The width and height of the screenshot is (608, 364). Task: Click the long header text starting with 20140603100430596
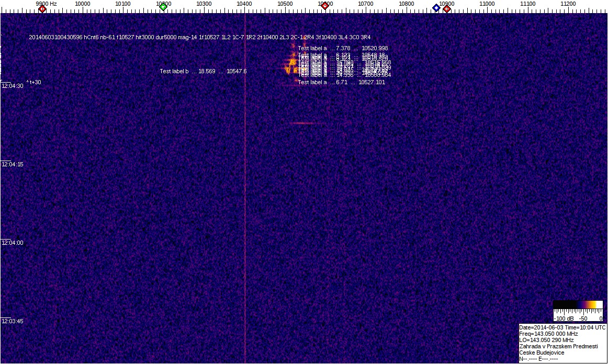[199, 37]
